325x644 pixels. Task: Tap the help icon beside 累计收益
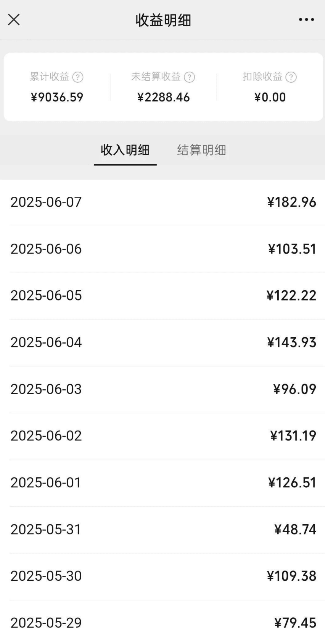click(x=78, y=77)
